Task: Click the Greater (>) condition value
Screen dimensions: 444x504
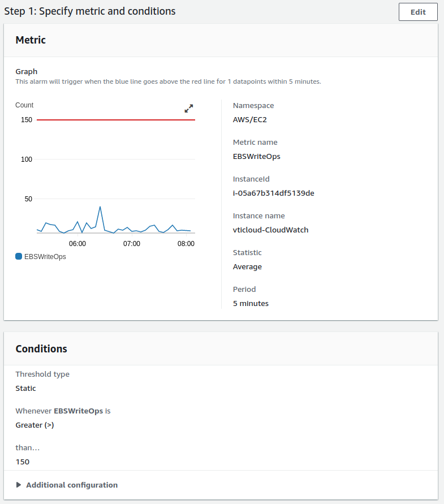Action: tap(35, 425)
